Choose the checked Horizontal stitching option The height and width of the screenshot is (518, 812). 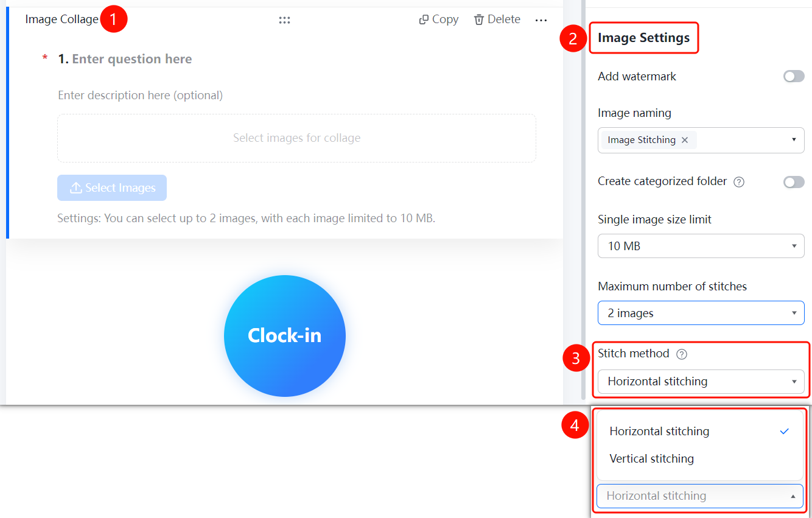pyautogui.click(x=700, y=432)
